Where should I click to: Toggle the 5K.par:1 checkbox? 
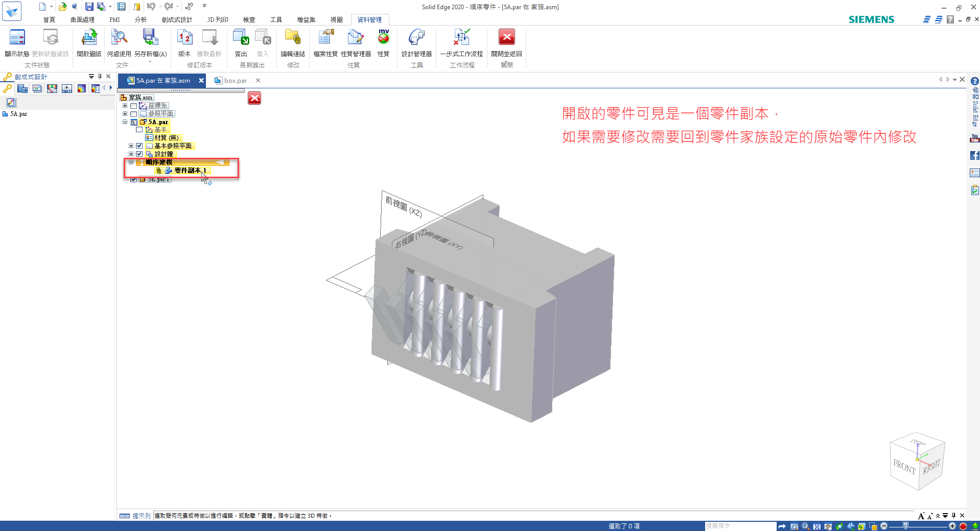[x=134, y=179]
